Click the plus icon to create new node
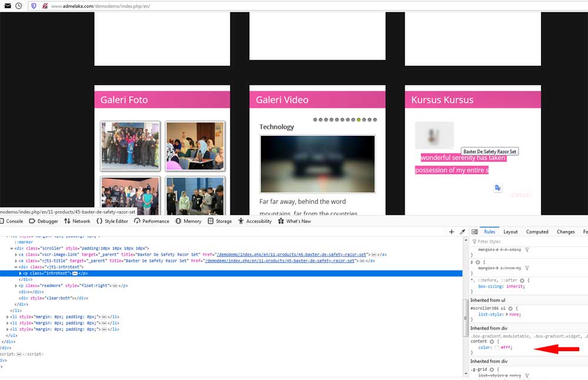Viewport: 588px width, 380px height. (452, 232)
